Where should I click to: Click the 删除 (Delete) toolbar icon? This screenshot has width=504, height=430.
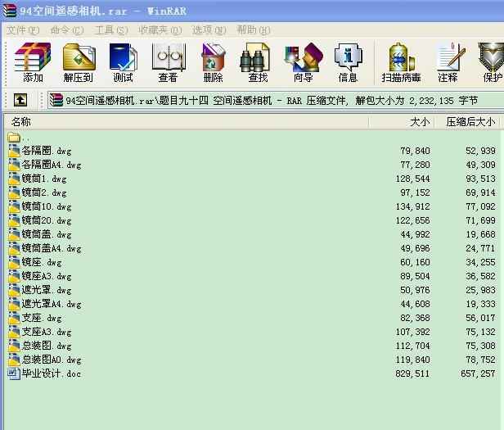[x=213, y=62]
